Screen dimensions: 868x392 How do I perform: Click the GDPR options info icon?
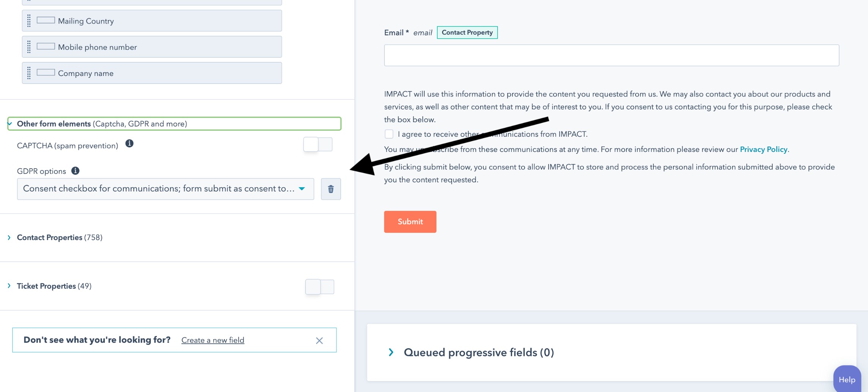click(x=75, y=171)
